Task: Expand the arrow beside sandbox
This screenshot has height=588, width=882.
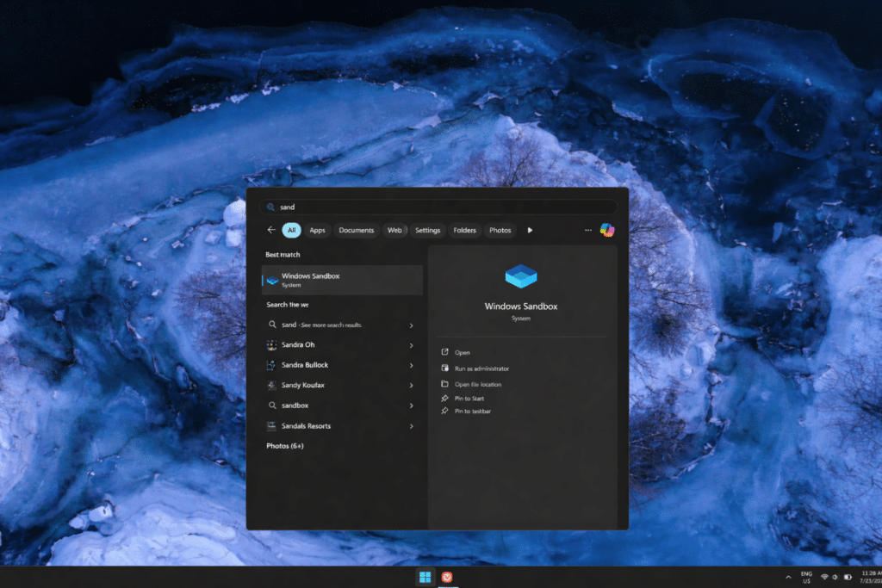Action: click(411, 405)
